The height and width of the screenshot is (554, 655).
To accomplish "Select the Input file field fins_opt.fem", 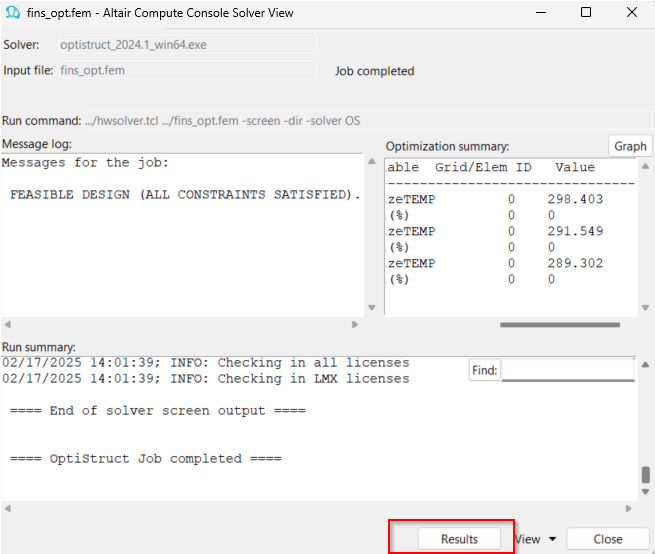I will click(x=188, y=70).
